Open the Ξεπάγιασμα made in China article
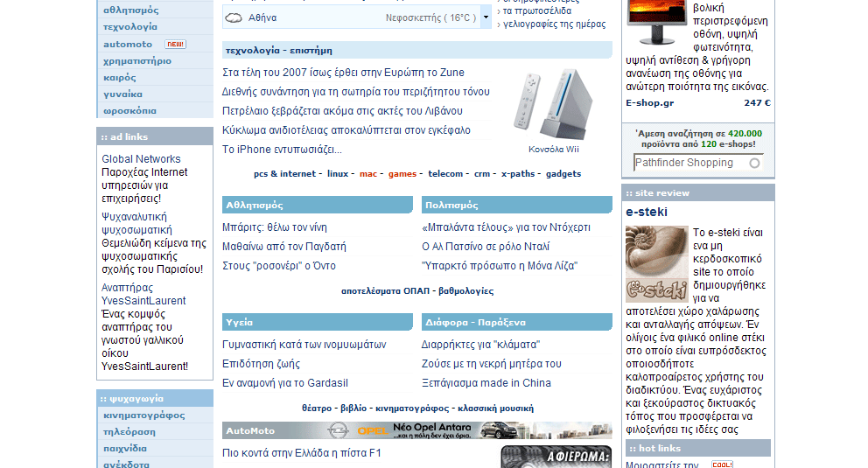Screen dimensions: 868x468 tap(486, 383)
